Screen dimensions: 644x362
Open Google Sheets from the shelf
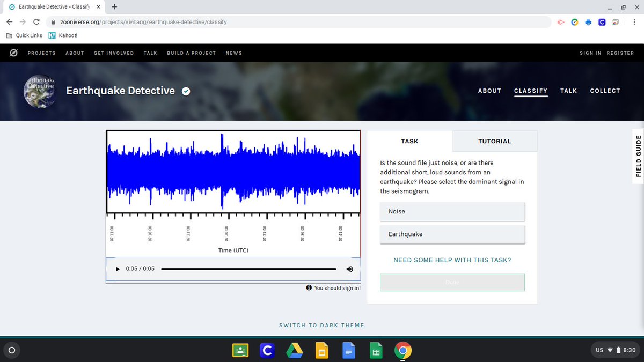(376, 350)
